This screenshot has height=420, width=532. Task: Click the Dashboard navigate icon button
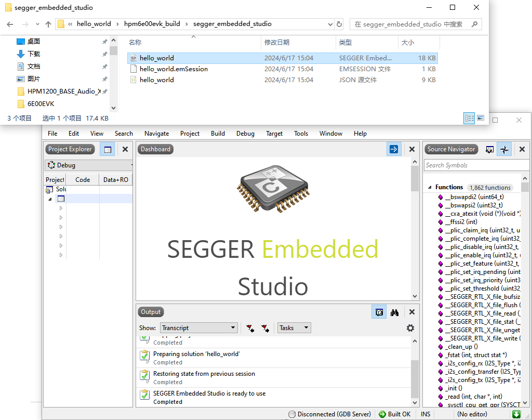(x=394, y=149)
